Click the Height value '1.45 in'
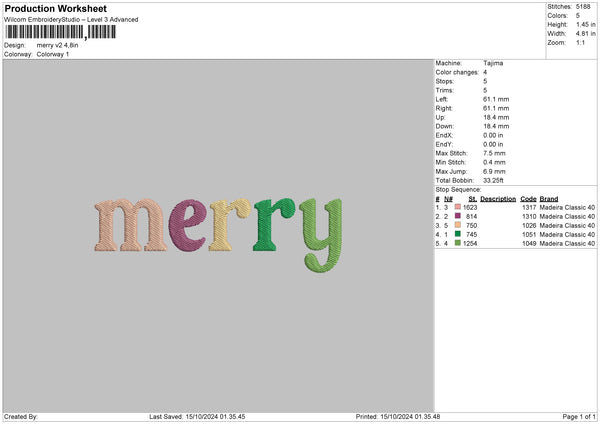Screen dimensions: 600x424 [x=586, y=24]
